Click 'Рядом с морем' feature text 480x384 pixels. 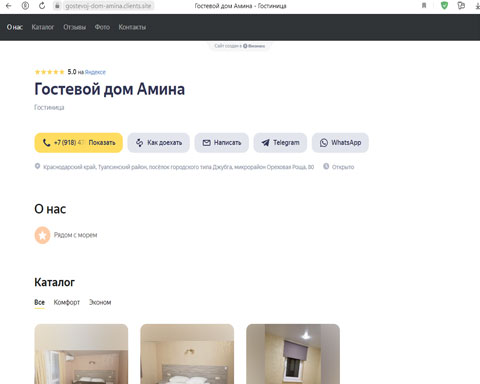75,235
